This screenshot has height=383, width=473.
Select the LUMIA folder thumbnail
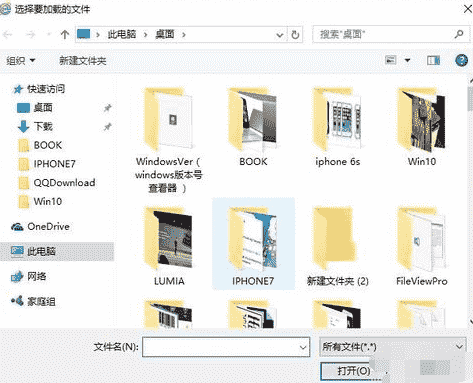pos(169,246)
